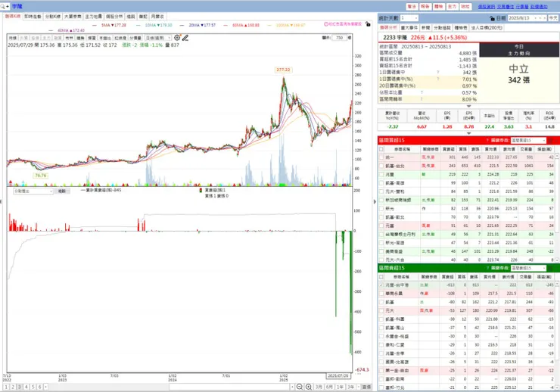Select the 3月 time range button
Viewport: 560px width, 392px height.
click(x=319, y=387)
